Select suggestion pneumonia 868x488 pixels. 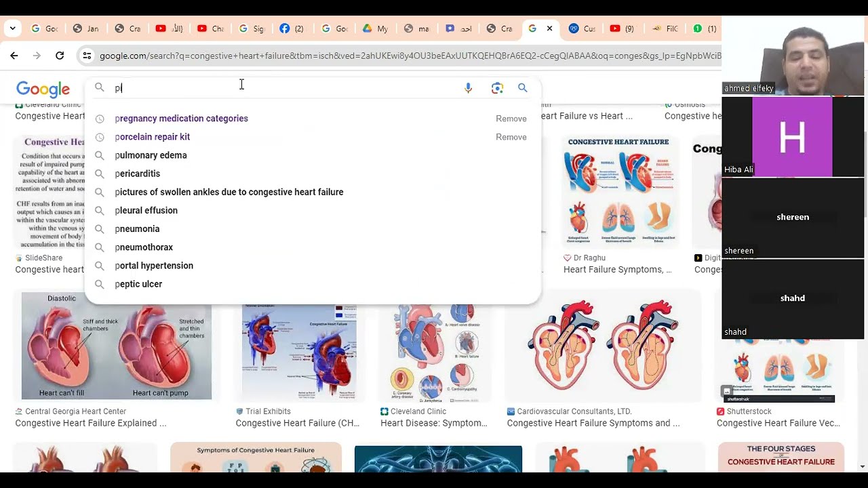click(x=137, y=229)
